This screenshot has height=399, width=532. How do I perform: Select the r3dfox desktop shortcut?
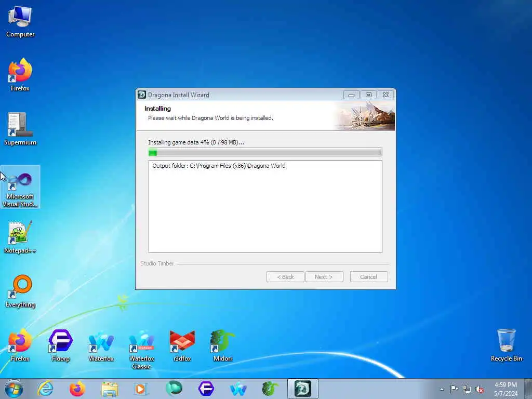182,345
